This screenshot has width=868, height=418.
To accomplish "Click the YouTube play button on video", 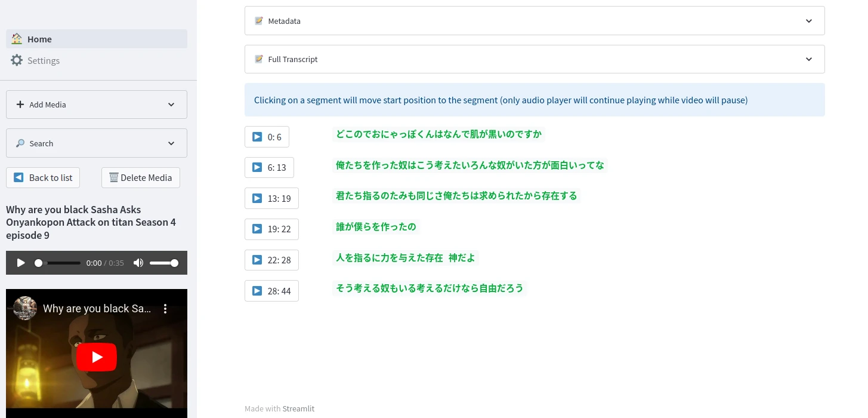I will pos(97,357).
